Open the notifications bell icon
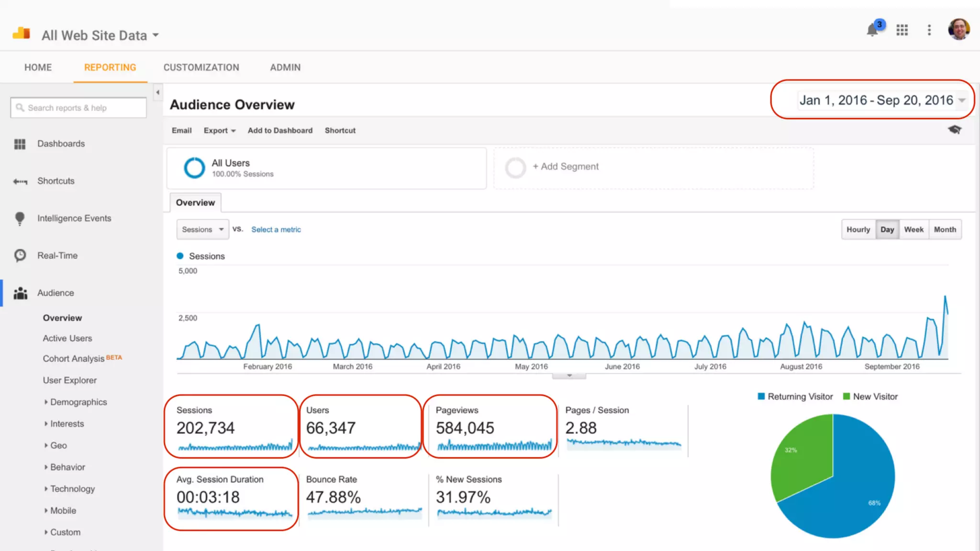 pos(872,31)
